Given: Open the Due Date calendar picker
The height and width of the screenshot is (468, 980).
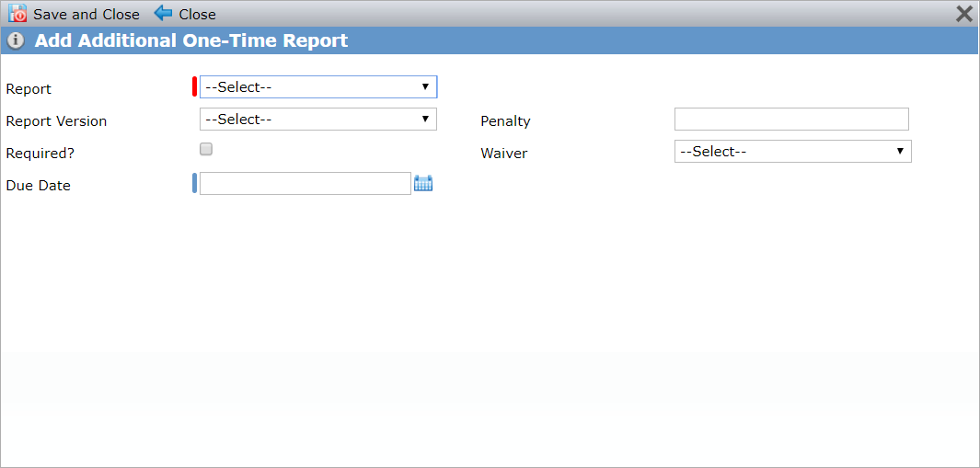Looking at the screenshot, I should click(x=423, y=184).
